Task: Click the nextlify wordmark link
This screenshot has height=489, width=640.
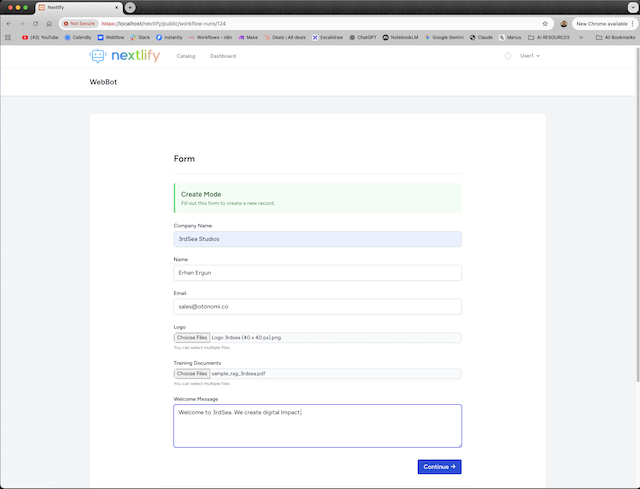Action: 136,56
